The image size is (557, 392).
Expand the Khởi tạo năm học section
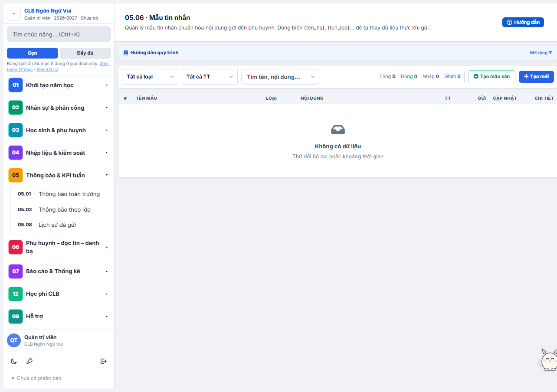(x=59, y=85)
